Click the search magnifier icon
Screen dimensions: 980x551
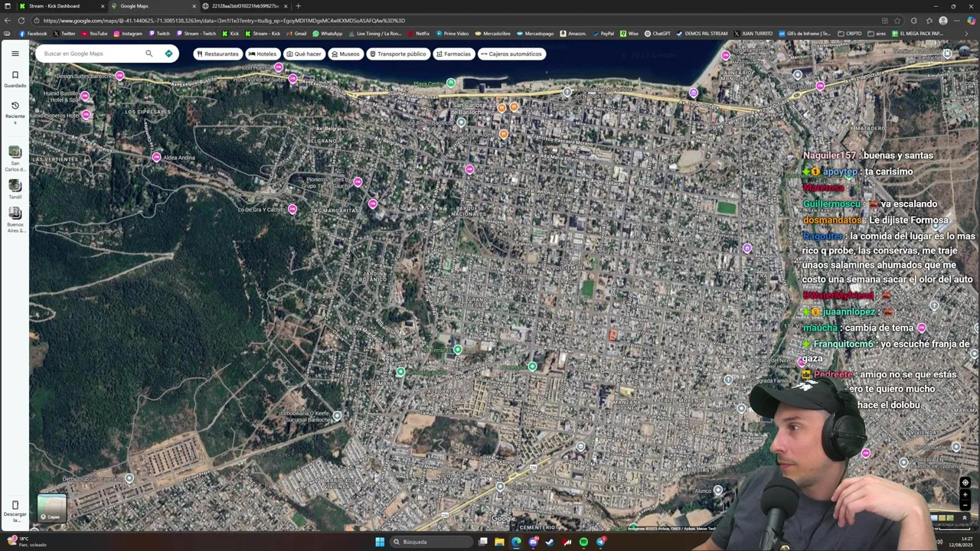pyautogui.click(x=149, y=54)
